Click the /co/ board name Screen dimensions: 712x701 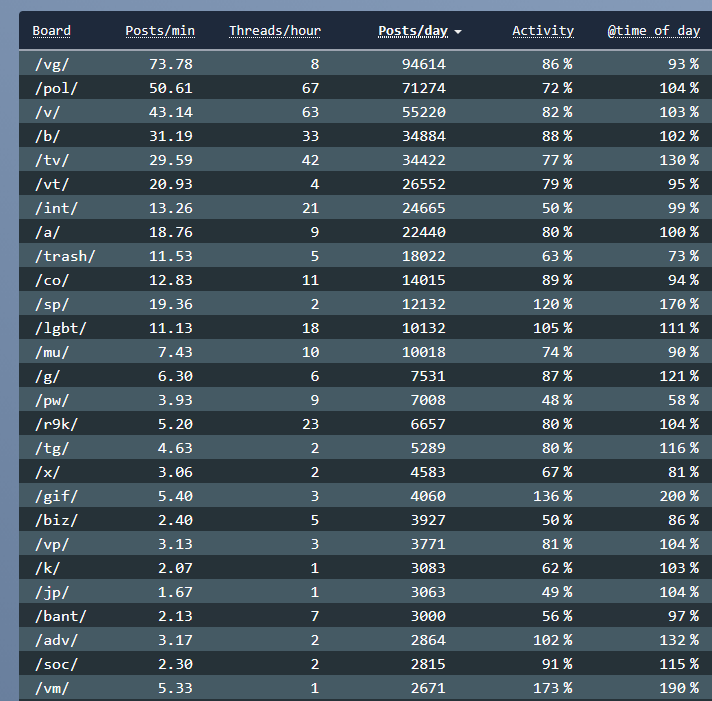coord(52,280)
